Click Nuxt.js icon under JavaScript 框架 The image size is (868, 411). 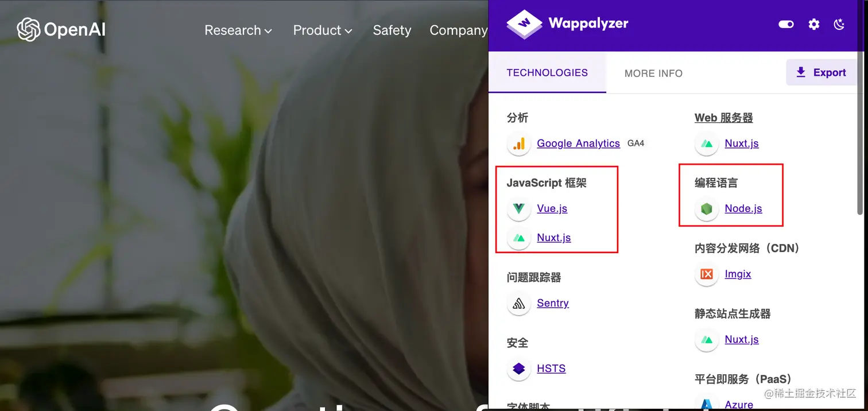(x=519, y=238)
